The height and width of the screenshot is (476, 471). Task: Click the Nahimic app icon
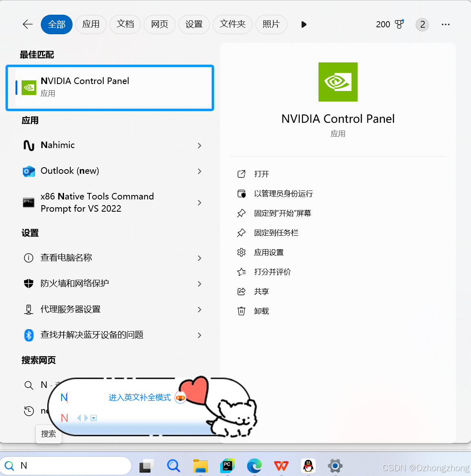[29, 146]
